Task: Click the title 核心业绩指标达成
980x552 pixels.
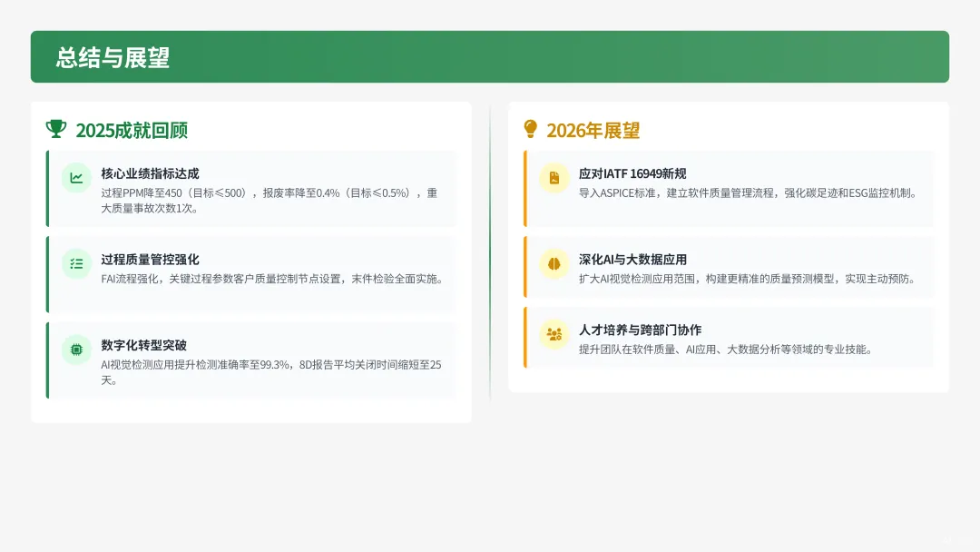Action: click(150, 173)
